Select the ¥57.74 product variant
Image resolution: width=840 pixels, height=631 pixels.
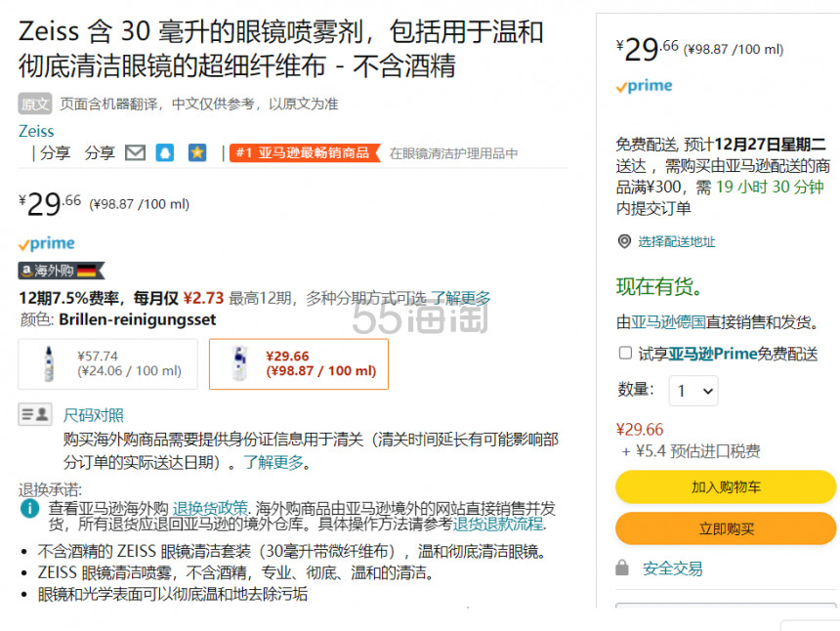tap(107, 363)
